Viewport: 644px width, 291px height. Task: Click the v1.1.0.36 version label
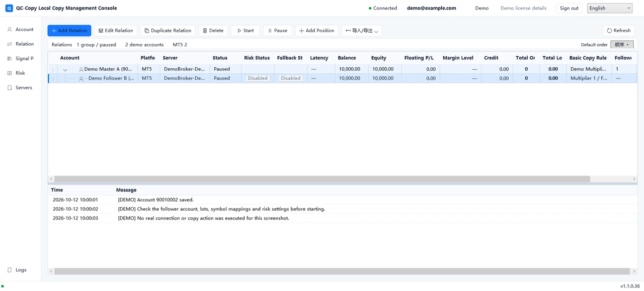630,286
